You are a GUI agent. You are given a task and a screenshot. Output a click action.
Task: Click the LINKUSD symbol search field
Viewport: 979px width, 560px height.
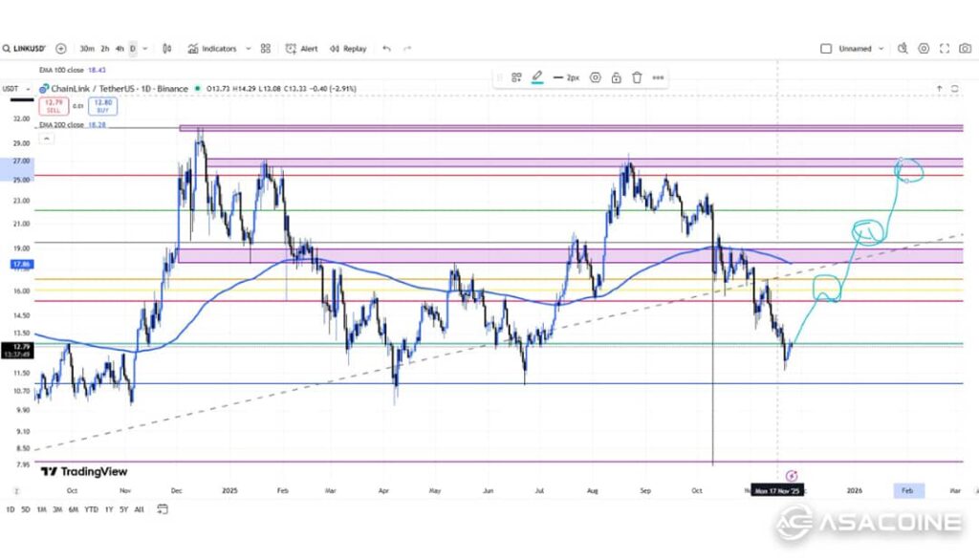coord(26,49)
